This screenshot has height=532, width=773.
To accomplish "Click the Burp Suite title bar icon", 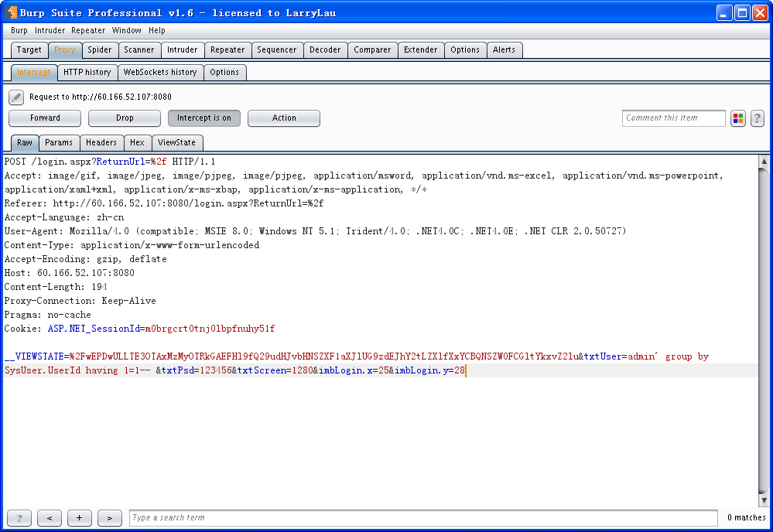I will click(x=11, y=12).
